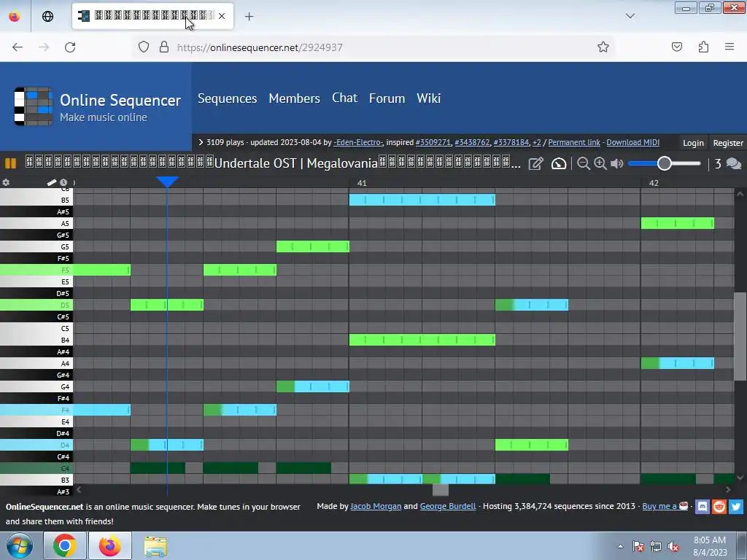The width and height of the screenshot is (747, 560).
Task: Open the Sequences menu
Action: [x=228, y=98]
